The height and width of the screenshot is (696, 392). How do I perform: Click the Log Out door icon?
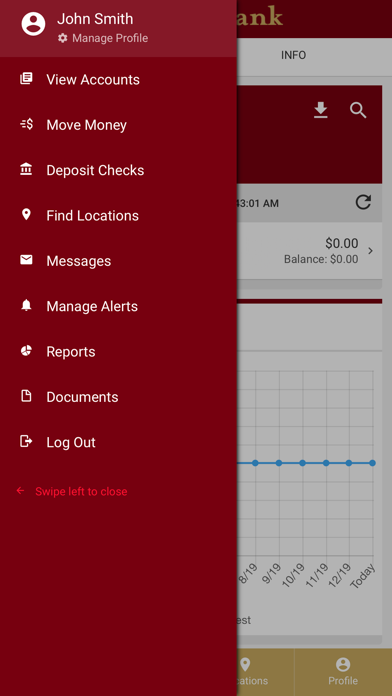tap(27, 441)
